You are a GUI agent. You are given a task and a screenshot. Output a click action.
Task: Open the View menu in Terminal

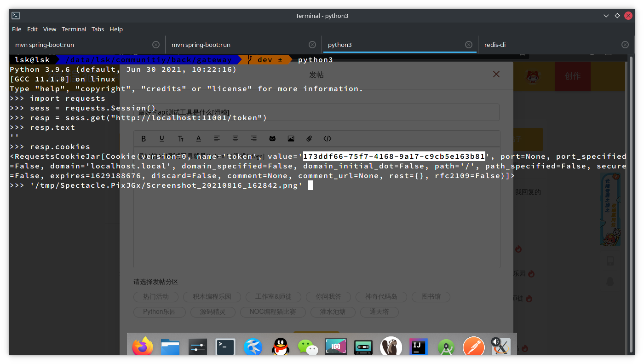tap(50, 29)
